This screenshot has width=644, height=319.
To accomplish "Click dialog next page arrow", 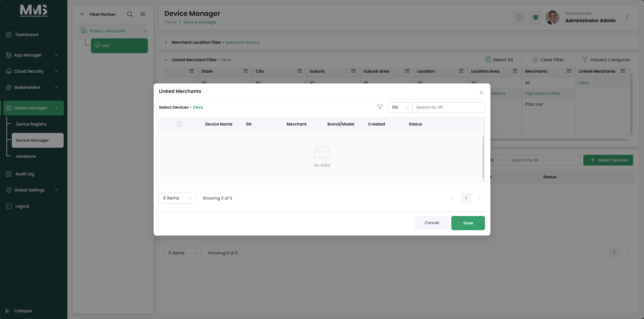I will tap(480, 198).
